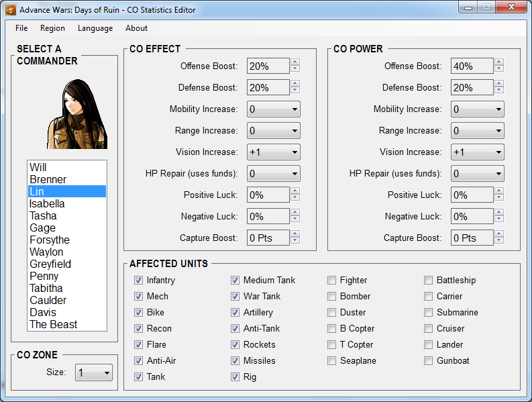Increase CO Effect Offense Boost with up arrow

coord(295,62)
